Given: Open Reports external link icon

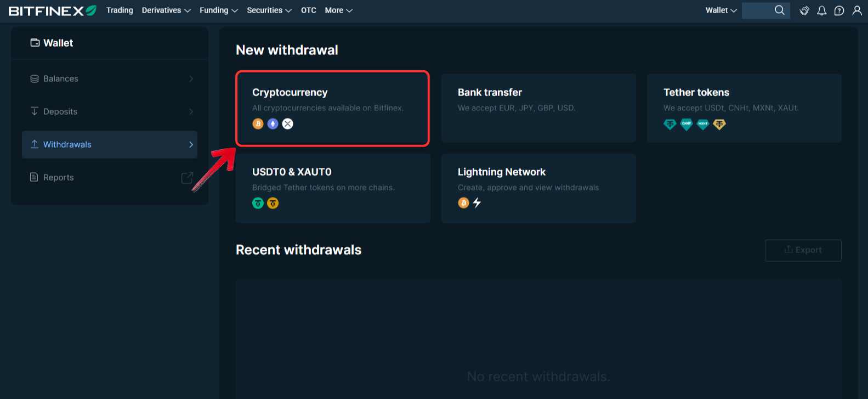Looking at the screenshot, I should click(x=187, y=177).
